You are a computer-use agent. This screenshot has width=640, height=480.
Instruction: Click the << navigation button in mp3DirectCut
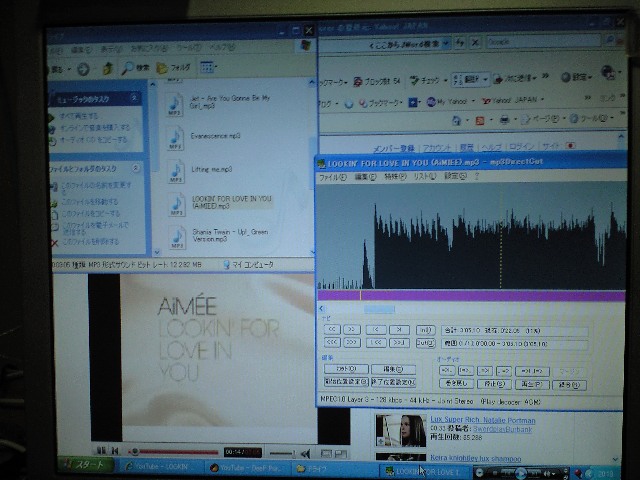[x=332, y=329]
